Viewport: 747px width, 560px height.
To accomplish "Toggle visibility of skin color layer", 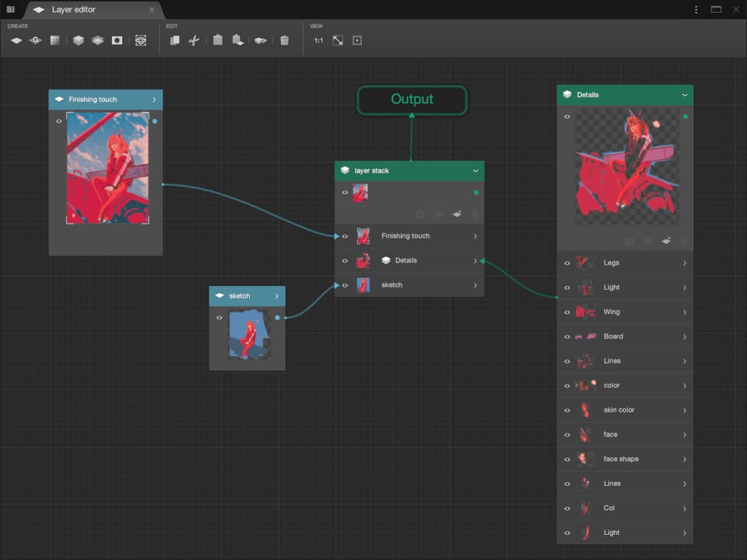I will [567, 410].
